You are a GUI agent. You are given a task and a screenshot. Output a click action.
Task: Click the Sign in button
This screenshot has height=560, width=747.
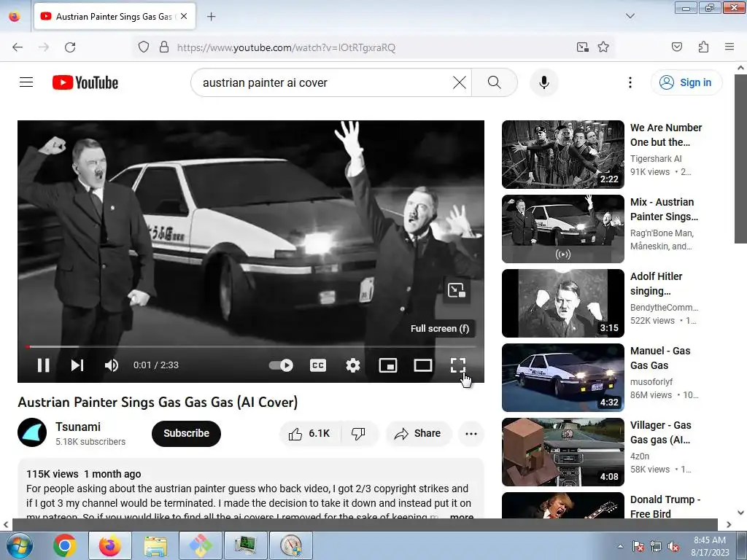coord(686,82)
